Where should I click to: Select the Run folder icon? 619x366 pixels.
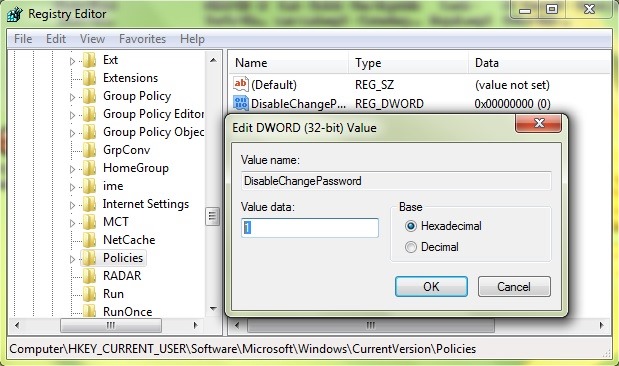coord(90,294)
